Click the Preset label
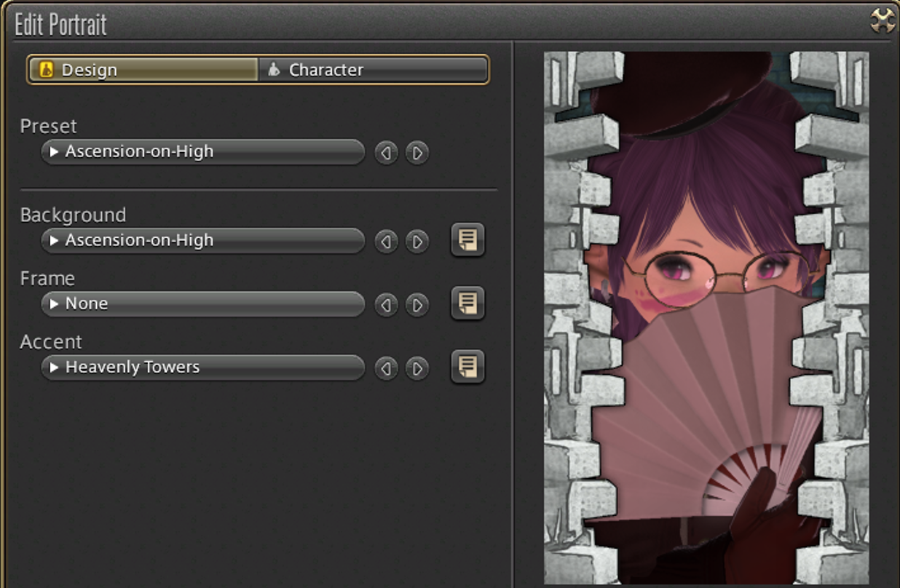The width and height of the screenshot is (900, 588). (x=49, y=126)
